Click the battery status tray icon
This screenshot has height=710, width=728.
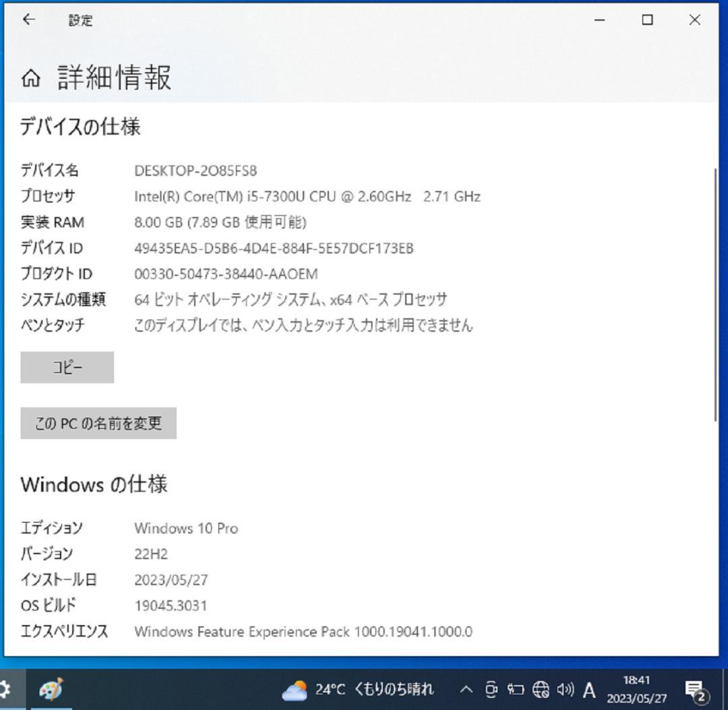[x=516, y=690]
